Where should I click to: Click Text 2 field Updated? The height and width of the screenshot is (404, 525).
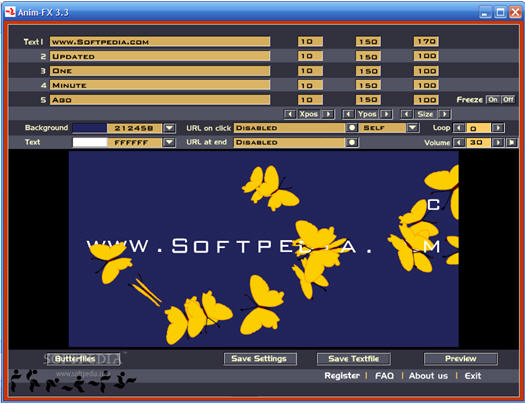[160, 56]
